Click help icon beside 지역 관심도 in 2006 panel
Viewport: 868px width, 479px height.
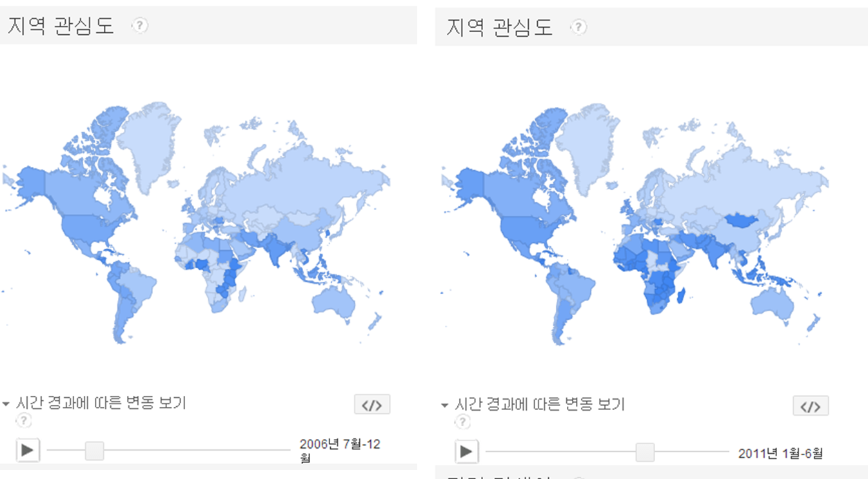[x=140, y=26]
